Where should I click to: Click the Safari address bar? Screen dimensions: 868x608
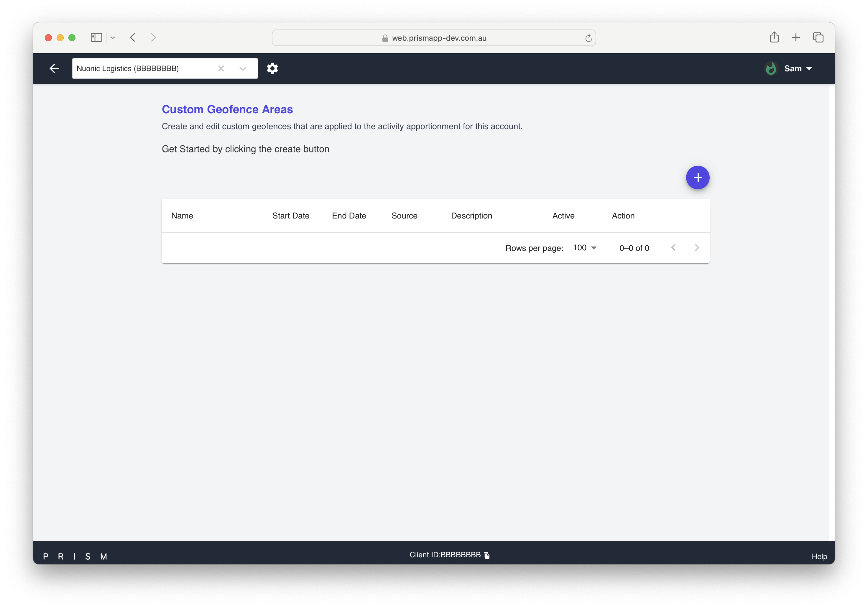click(x=434, y=38)
